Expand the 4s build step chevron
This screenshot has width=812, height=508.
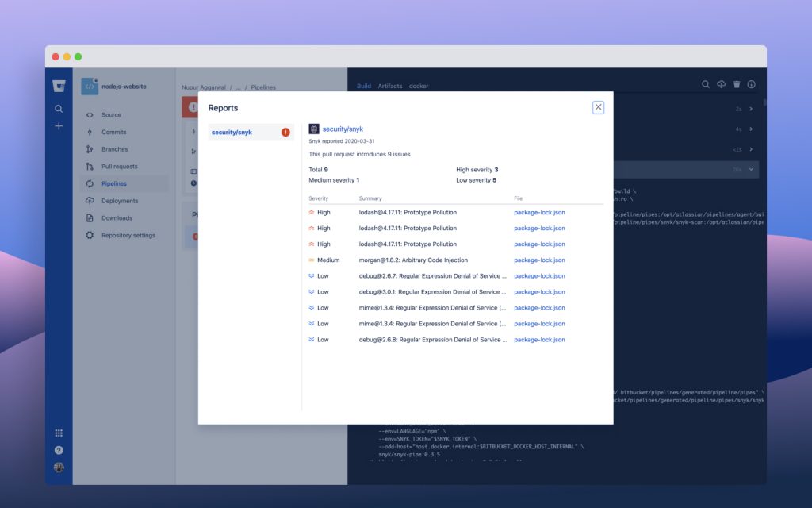coord(751,129)
